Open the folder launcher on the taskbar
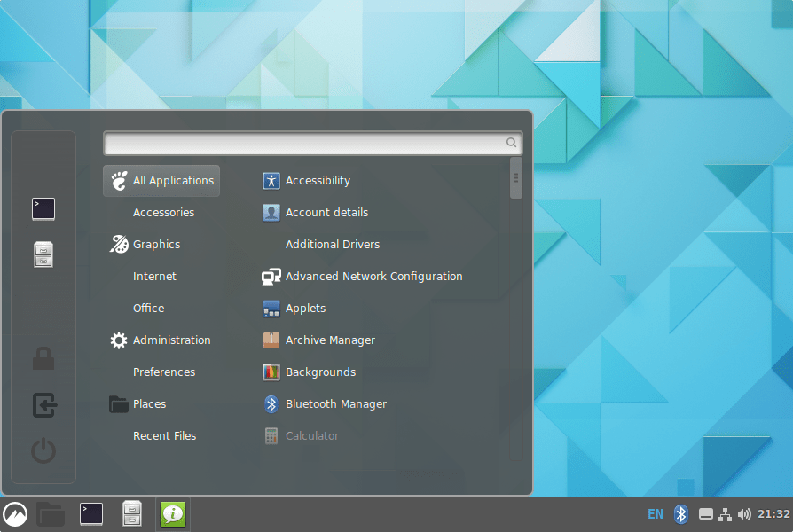This screenshot has height=532, width=793. [51, 514]
